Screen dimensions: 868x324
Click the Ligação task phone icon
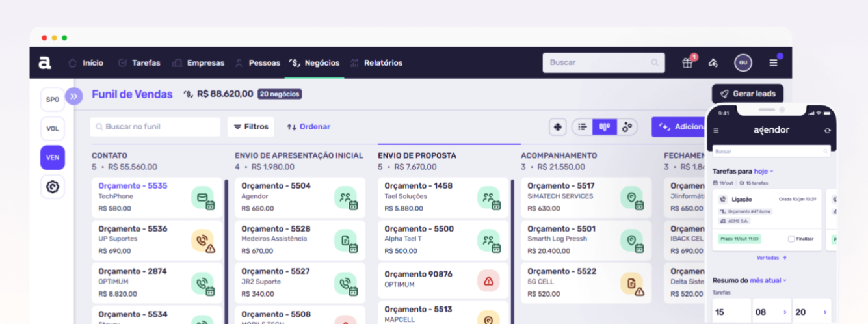point(723,200)
